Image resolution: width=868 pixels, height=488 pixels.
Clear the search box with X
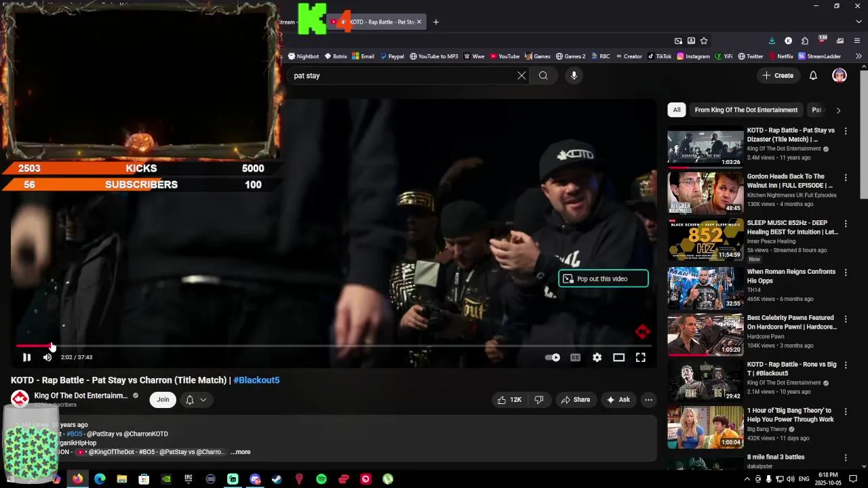click(521, 76)
